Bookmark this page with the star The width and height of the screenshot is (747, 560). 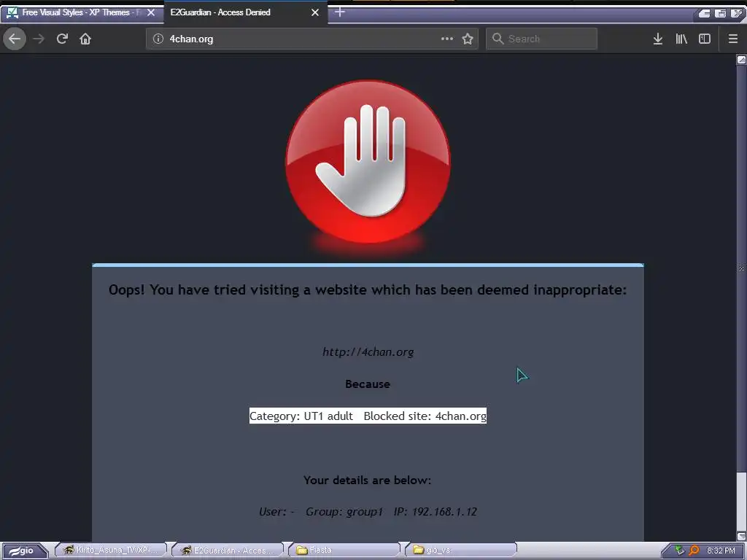click(x=468, y=39)
